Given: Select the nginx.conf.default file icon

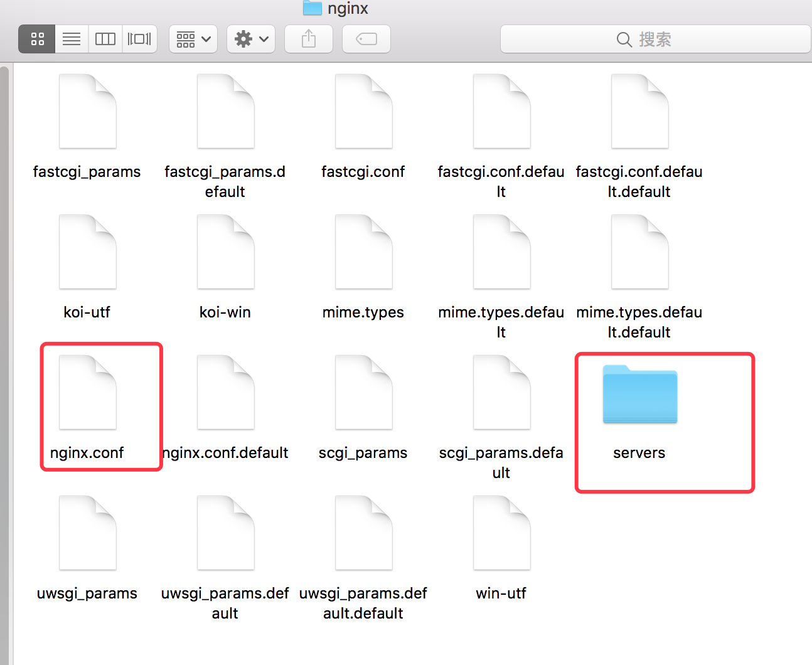Looking at the screenshot, I should 226,392.
